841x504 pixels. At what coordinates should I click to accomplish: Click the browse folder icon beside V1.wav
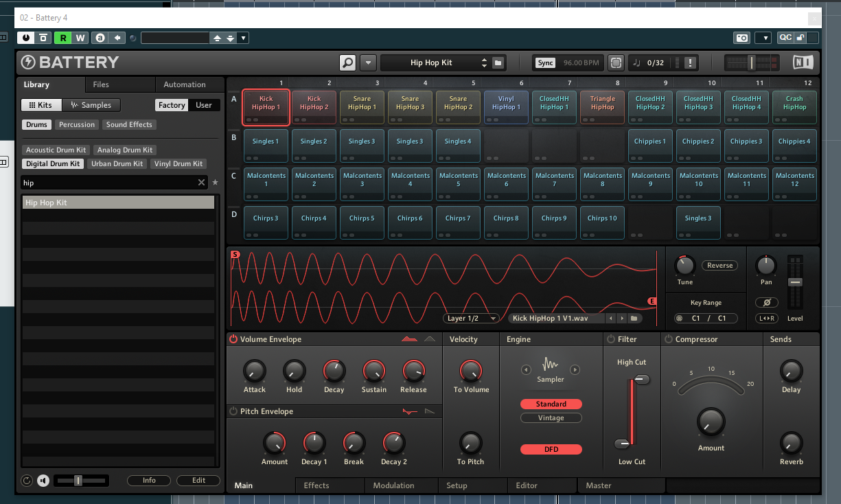coord(634,318)
